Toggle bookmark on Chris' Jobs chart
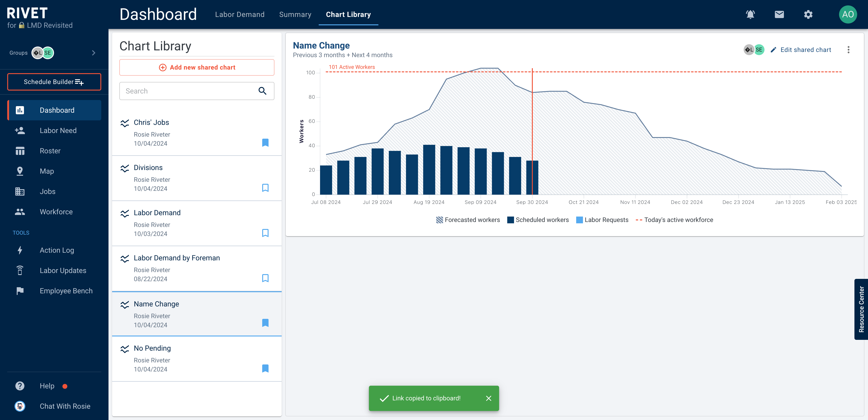 (265, 143)
